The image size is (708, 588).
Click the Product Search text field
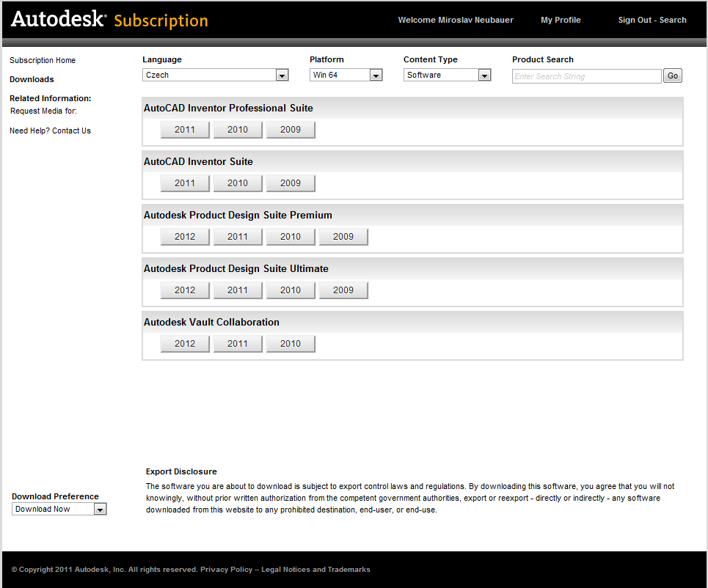(x=586, y=76)
